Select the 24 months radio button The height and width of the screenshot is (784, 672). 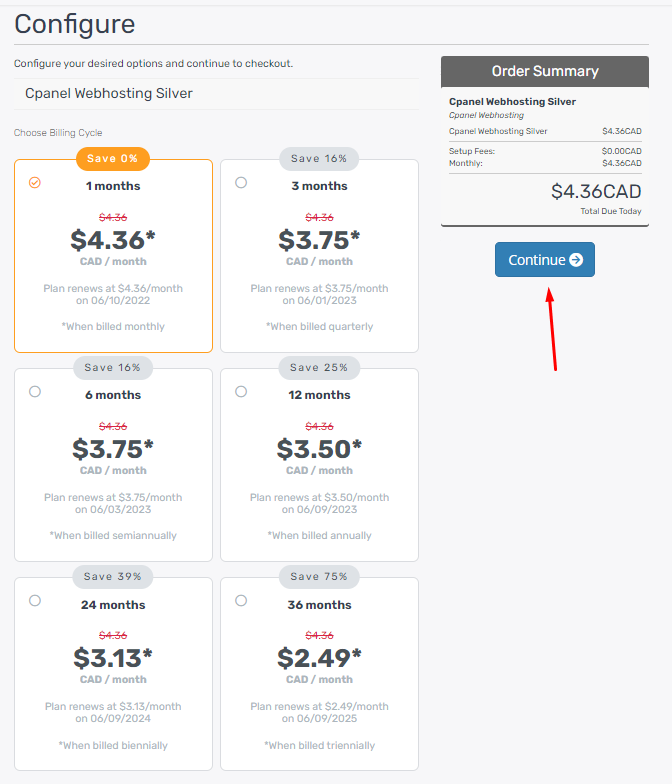(x=34, y=600)
